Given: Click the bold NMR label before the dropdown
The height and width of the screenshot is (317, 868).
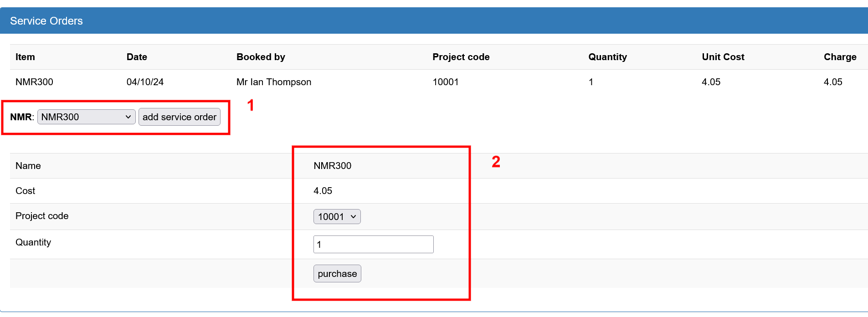Looking at the screenshot, I should (x=21, y=117).
